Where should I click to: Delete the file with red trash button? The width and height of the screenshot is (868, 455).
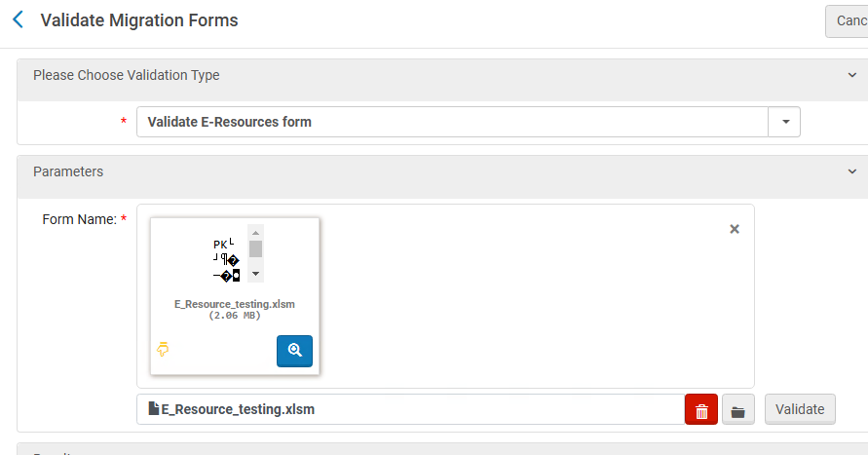tap(701, 410)
